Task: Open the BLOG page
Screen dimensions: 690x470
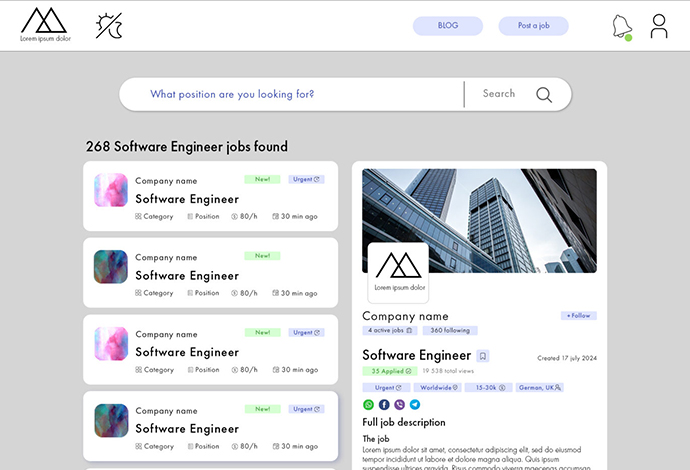Action: [x=448, y=26]
